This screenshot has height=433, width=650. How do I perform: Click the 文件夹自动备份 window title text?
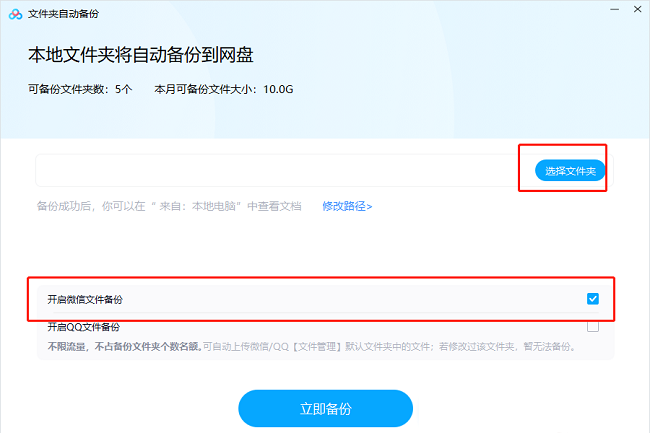pyautogui.click(x=65, y=14)
